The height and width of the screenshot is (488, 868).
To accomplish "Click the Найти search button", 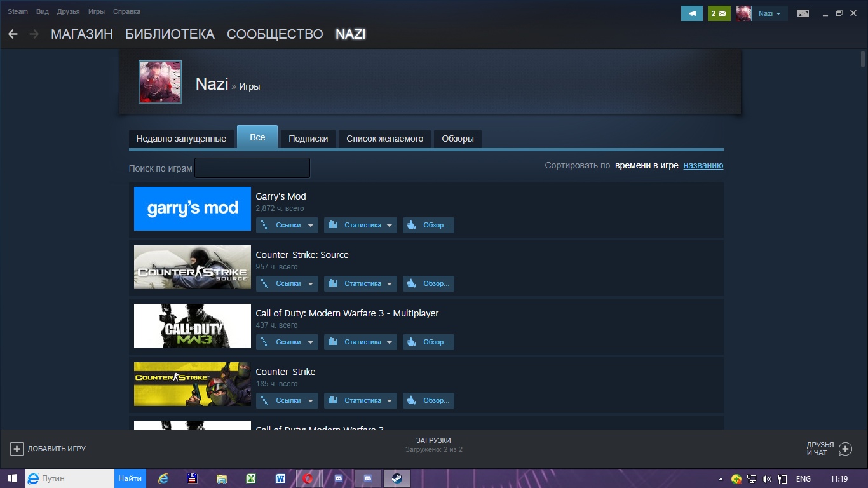I will click(x=130, y=478).
